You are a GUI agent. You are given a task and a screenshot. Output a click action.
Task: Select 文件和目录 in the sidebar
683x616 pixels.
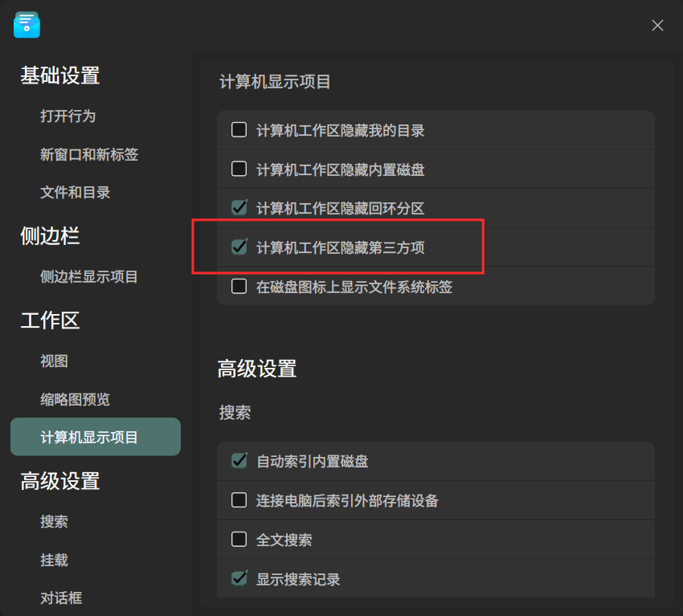click(x=76, y=193)
